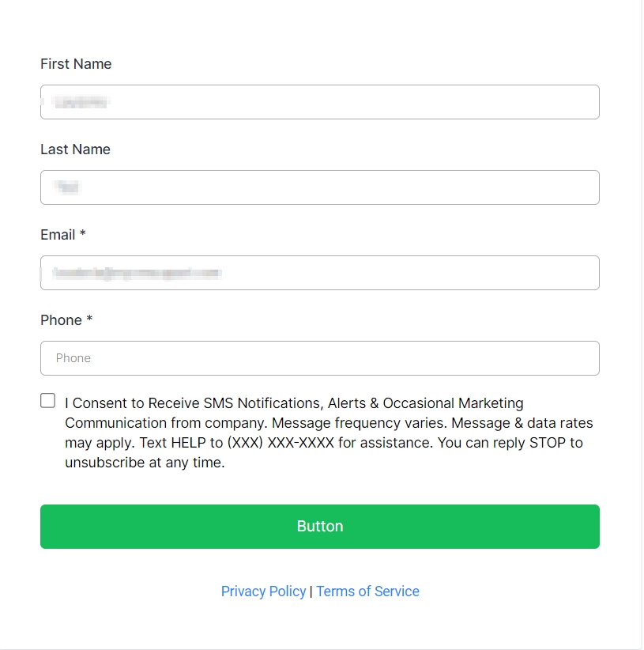644x650 pixels.
Task: Check the SMS consent checkbox
Action: 48,401
